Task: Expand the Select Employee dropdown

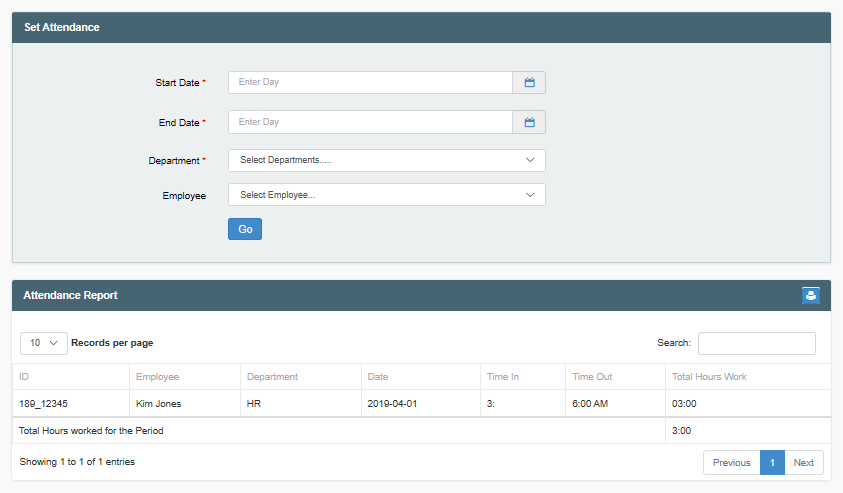Action: coord(386,195)
